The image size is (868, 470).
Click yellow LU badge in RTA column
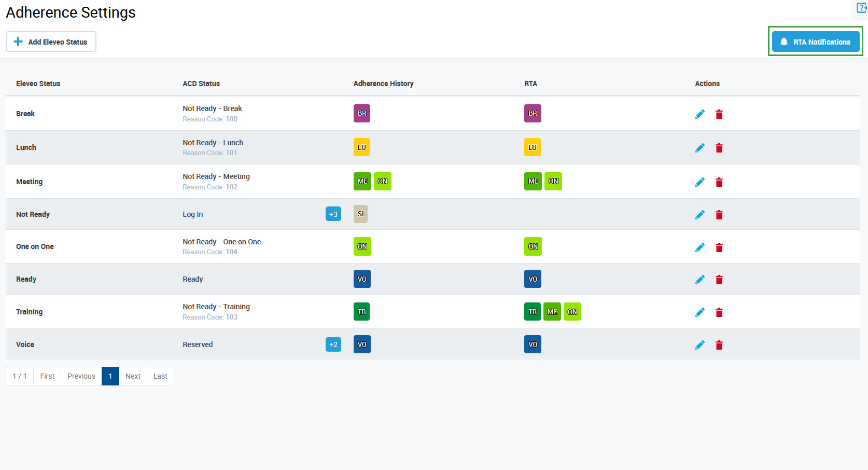tap(532, 147)
